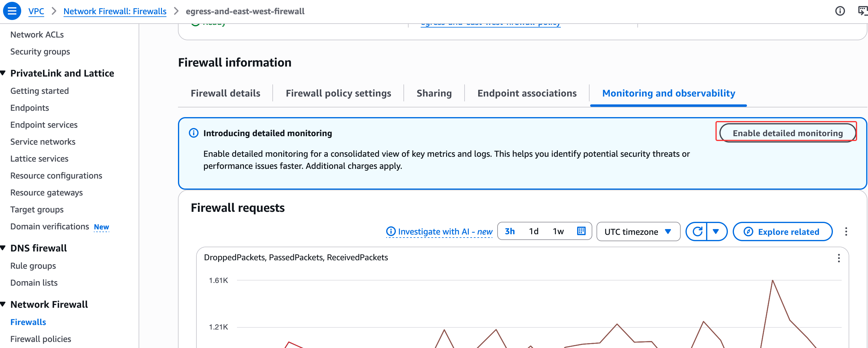868x348 pixels.
Task: Open the packets chart three-dot menu
Action: coord(839,258)
